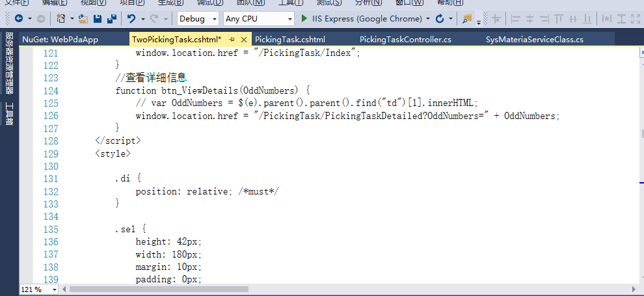Click the Navigate Forward arrow icon
Screen dimensions: 644x296
[41, 18]
